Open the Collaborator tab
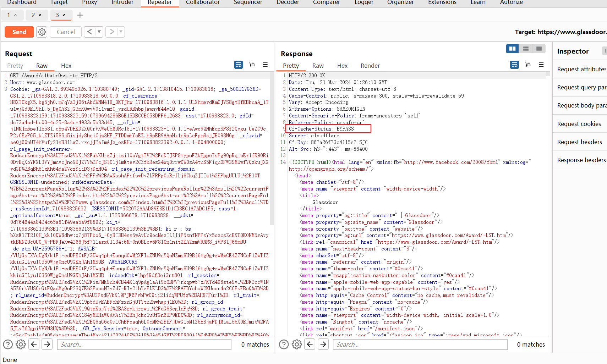Image resolution: width=607 pixels, height=364 pixels. (203, 2)
